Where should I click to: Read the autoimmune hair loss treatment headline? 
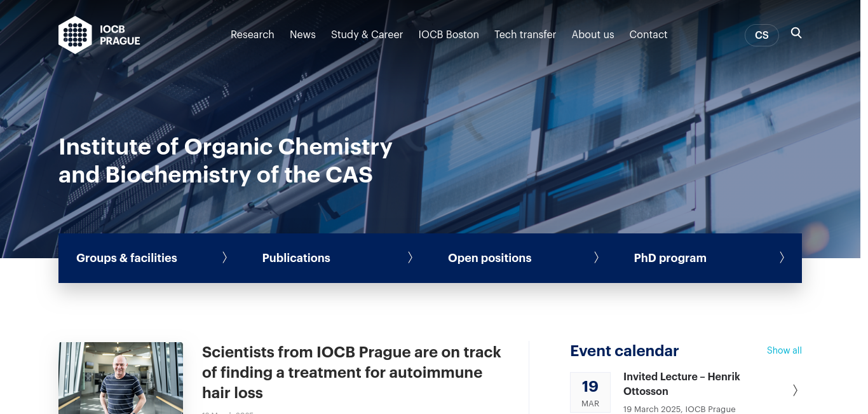click(351, 373)
